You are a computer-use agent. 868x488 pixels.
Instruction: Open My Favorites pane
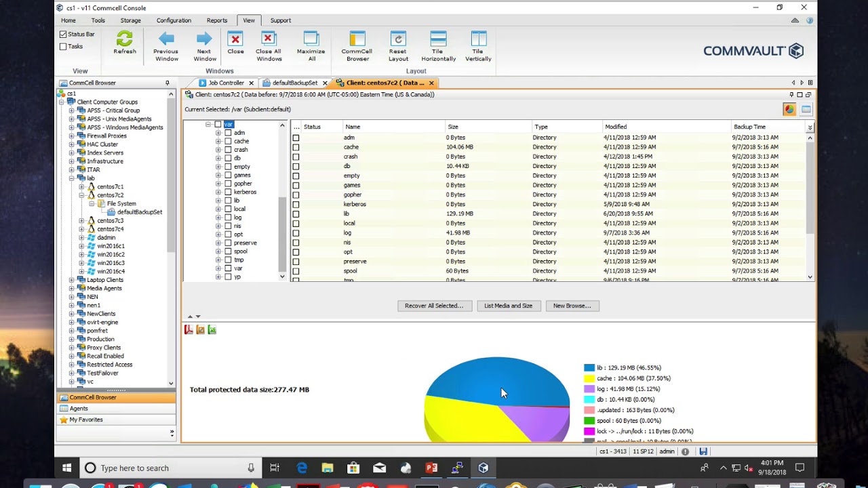click(116, 420)
